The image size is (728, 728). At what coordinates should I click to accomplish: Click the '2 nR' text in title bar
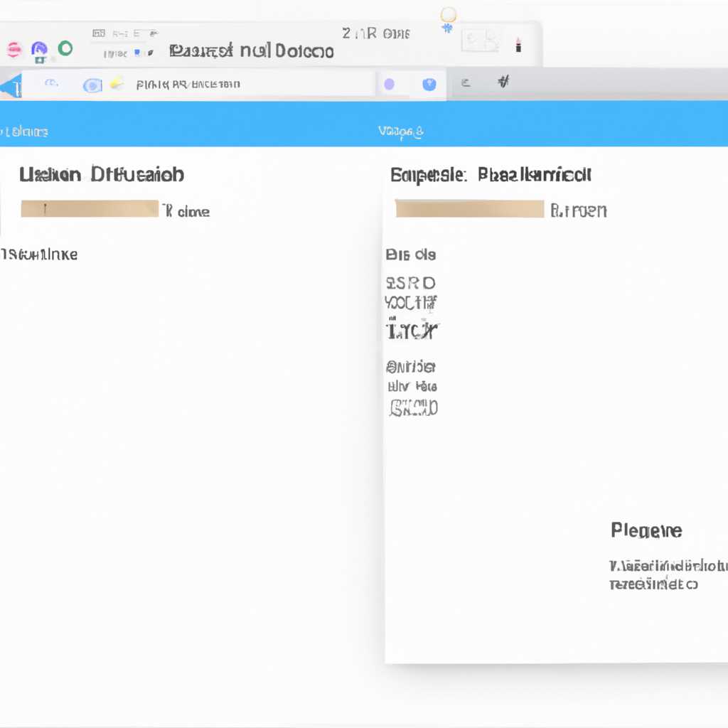pos(359,33)
